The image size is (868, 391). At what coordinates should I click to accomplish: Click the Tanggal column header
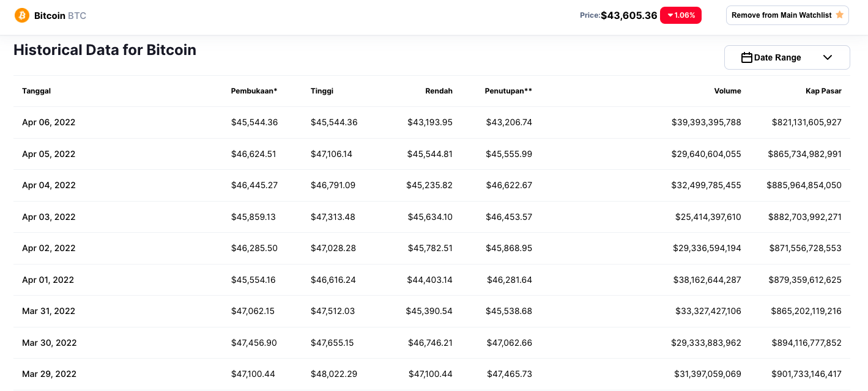36,91
